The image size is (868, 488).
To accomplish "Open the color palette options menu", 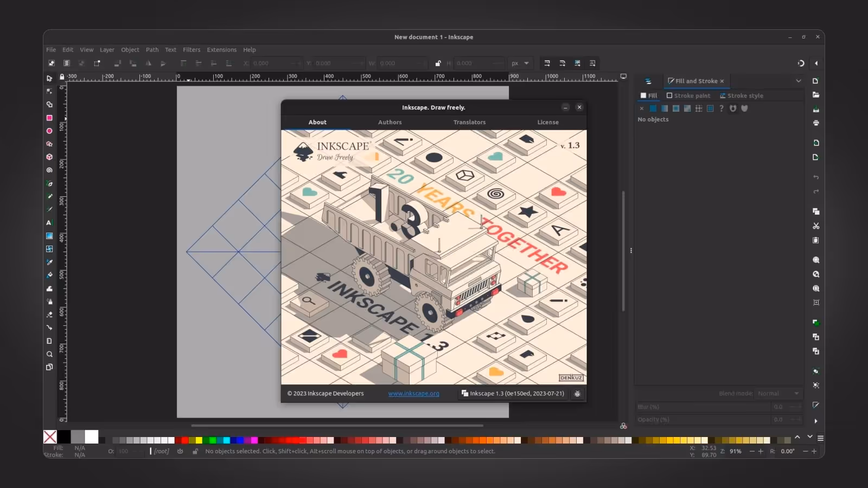I will 821,438.
